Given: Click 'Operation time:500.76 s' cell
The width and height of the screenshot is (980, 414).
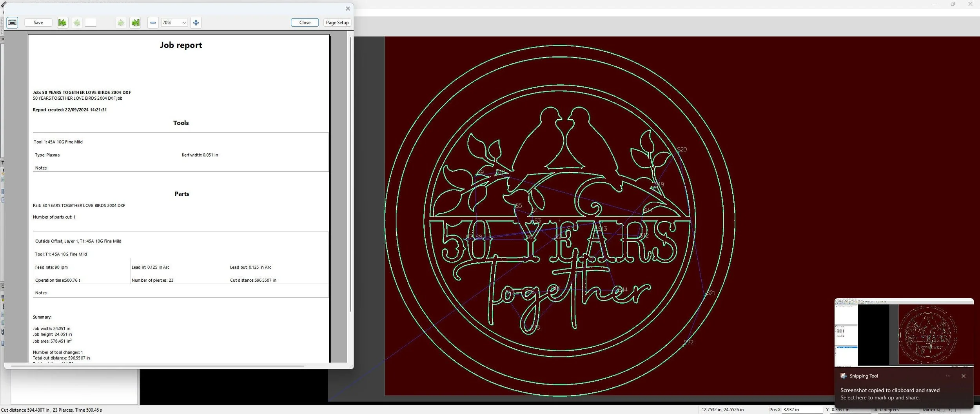Looking at the screenshot, I should (x=58, y=280).
